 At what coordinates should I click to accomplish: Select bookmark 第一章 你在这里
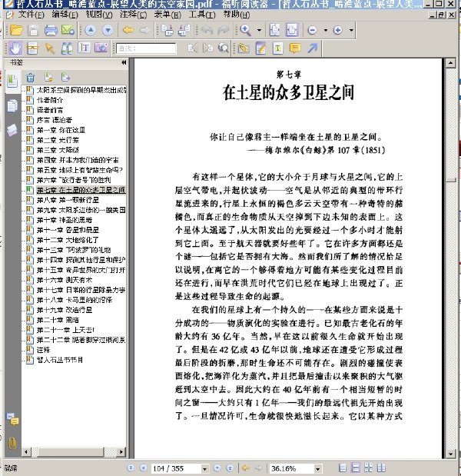61,130
